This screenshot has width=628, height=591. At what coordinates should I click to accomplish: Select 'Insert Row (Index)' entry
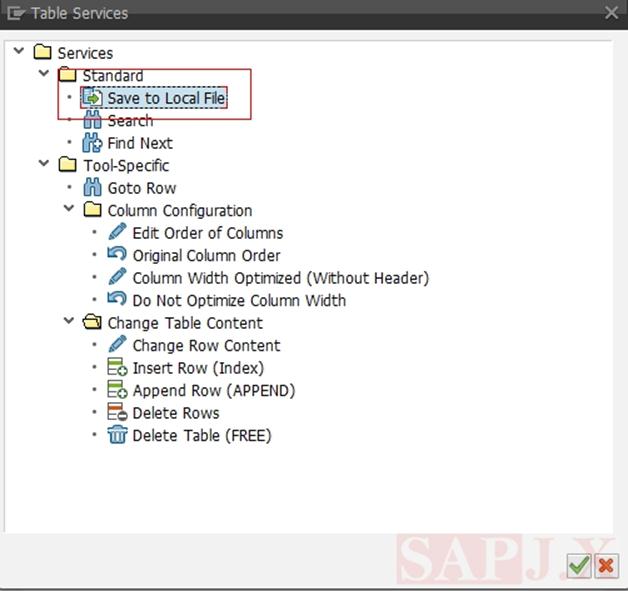tap(198, 368)
